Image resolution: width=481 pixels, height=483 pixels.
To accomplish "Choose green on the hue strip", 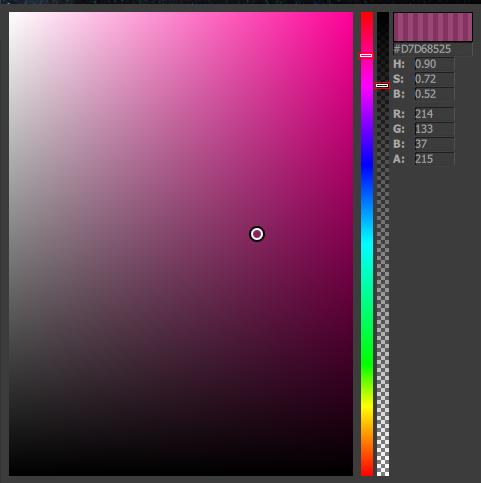I will [x=367, y=361].
